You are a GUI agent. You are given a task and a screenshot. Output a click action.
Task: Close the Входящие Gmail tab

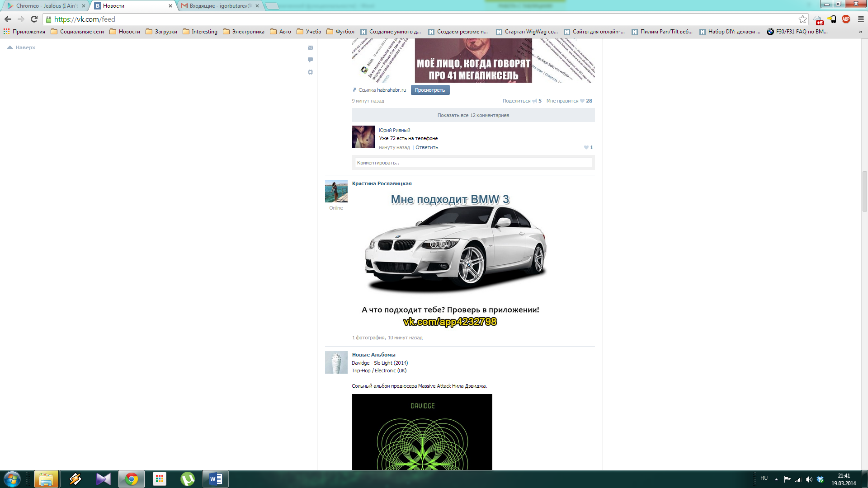(x=257, y=6)
